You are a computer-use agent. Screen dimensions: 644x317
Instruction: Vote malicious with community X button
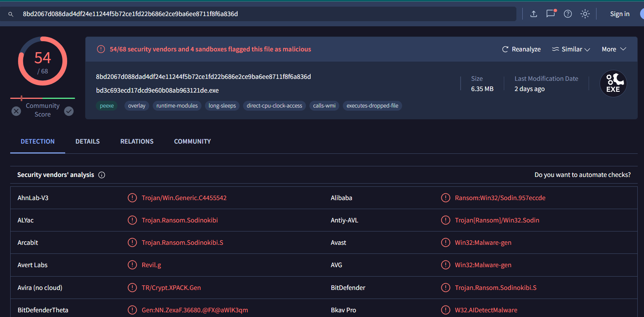pos(16,111)
